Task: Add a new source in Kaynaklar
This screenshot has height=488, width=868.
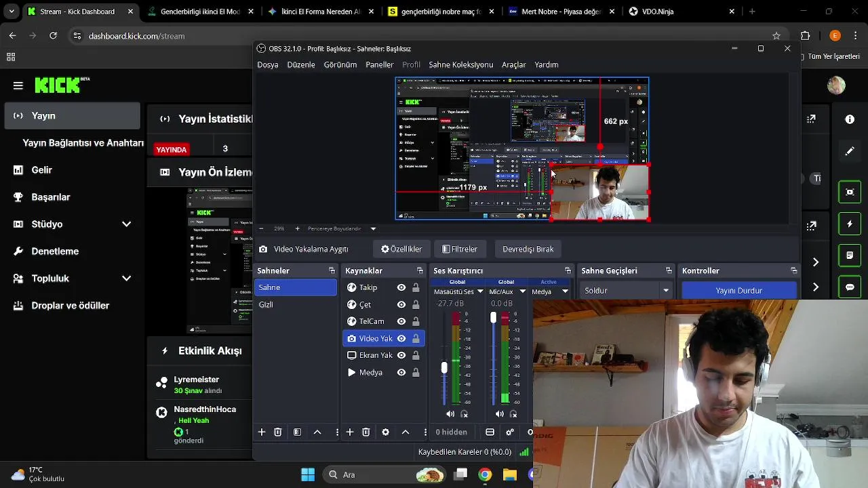Action: click(x=350, y=432)
